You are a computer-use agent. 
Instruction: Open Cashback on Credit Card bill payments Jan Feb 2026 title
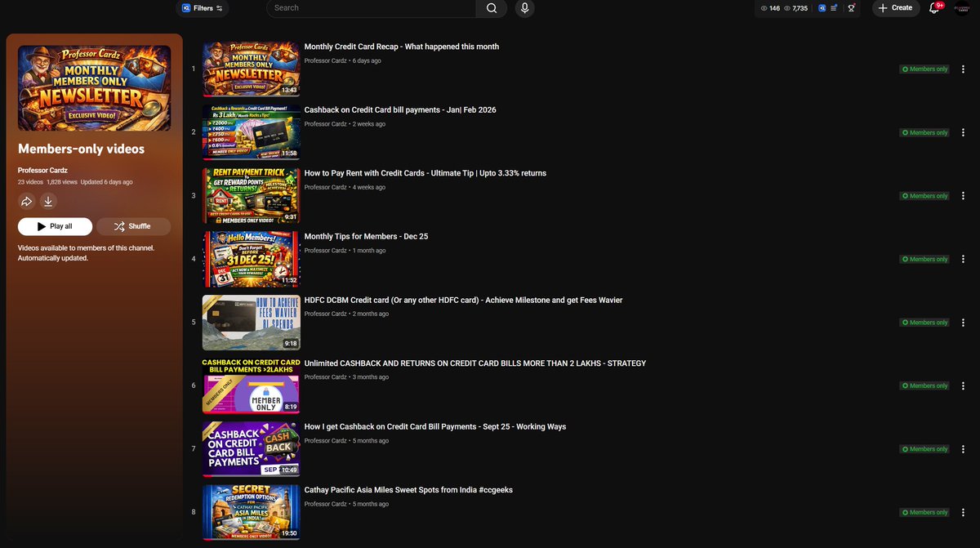[x=400, y=110]
